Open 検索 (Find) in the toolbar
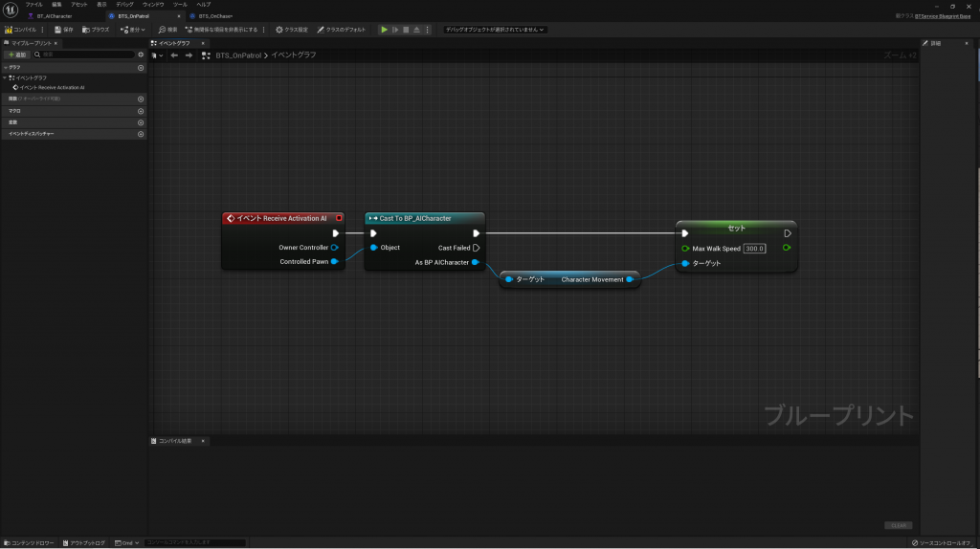 tap(167, 30)
